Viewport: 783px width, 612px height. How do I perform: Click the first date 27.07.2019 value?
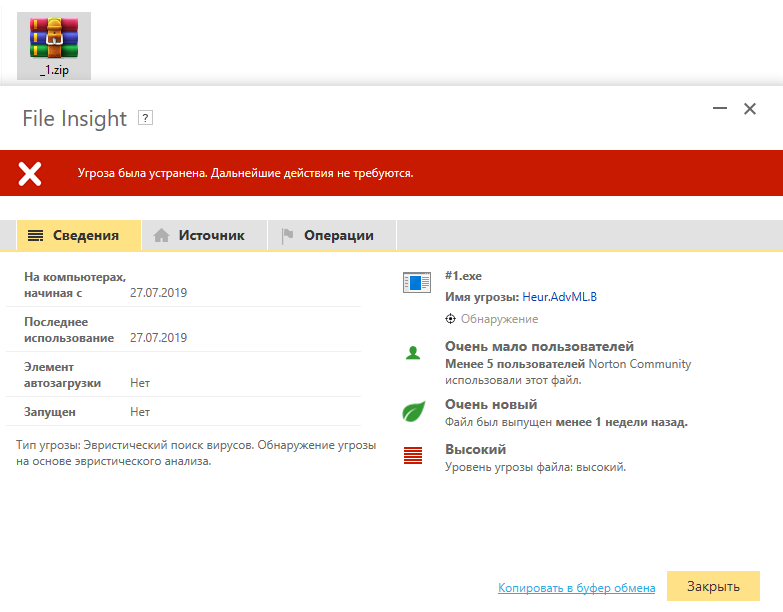pyautogui.click(x=158, y=293)
